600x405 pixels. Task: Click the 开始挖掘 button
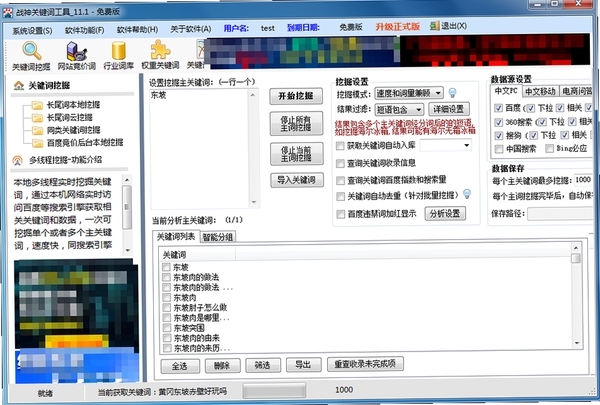[296, 96]
